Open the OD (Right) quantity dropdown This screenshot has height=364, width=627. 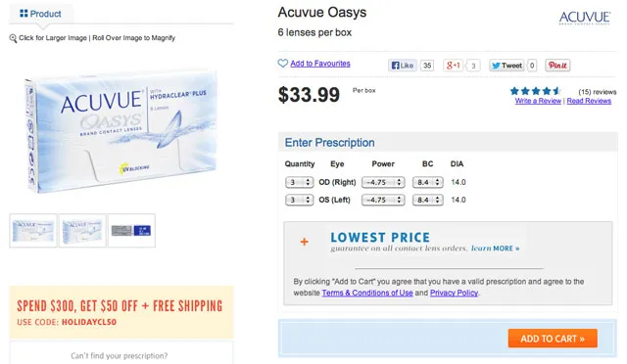pos(299,182)
